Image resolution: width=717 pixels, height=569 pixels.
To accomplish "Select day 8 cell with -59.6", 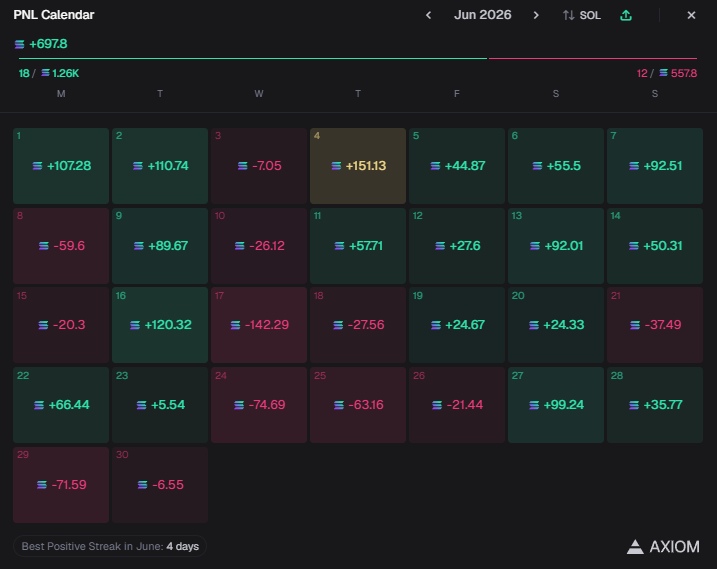I will coord(61,246).
